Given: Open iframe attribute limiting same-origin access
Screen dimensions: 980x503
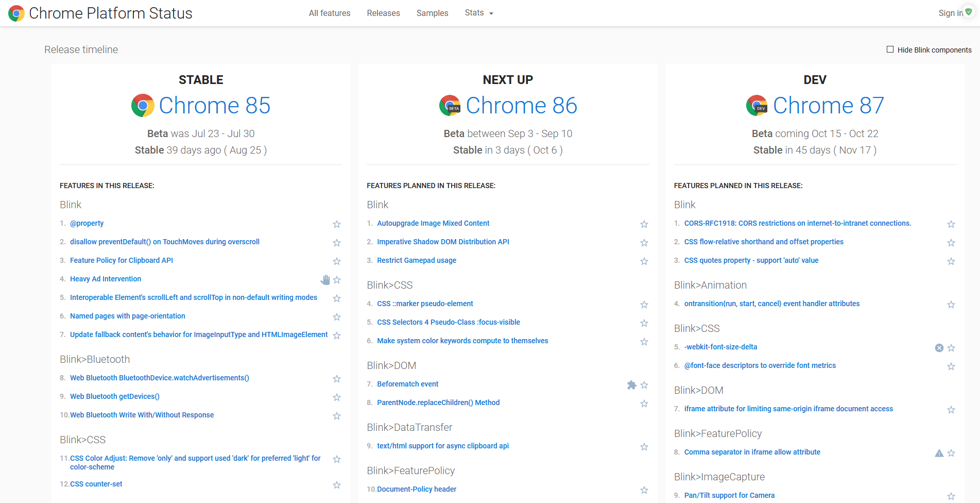Looking at the screenshot, I should (788, 409).
